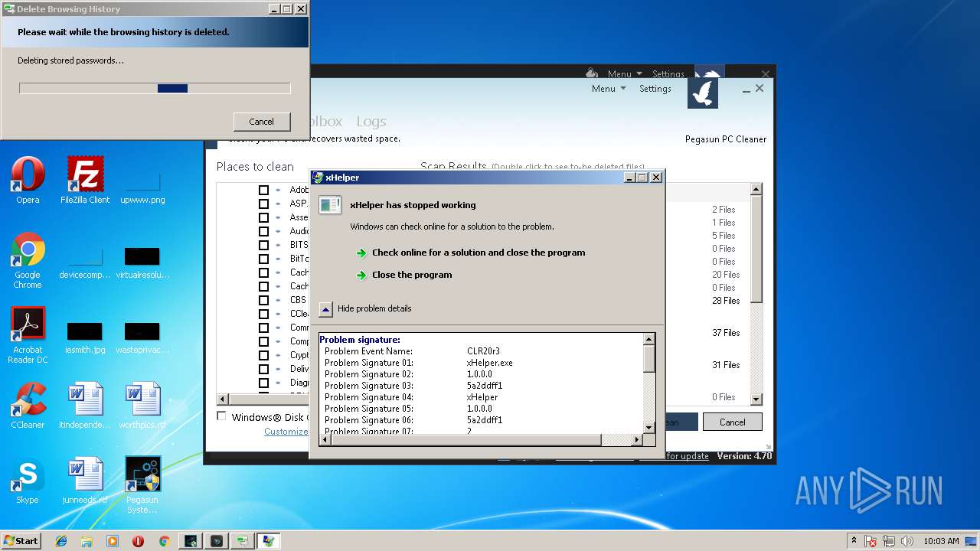Click the taskbar clock showing 10:03 AM
The height and width of the screenshot is (551, 980).
pos(941,541)
